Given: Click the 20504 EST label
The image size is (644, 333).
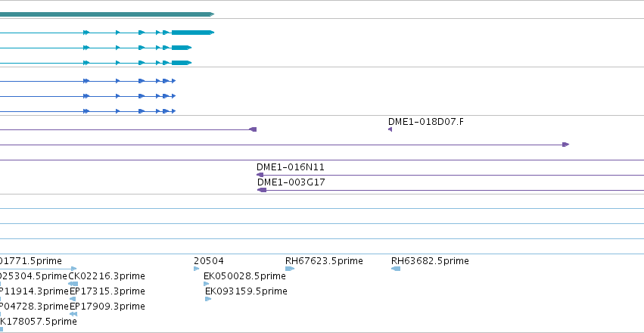Looking at the screenshot, I should pyautogui.click(x=209, y=261).
